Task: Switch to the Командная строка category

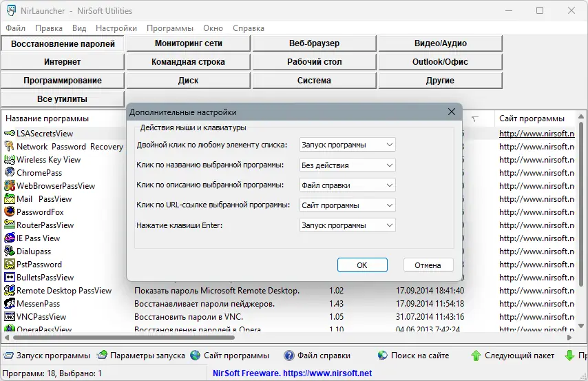Action: click(188, 62)
